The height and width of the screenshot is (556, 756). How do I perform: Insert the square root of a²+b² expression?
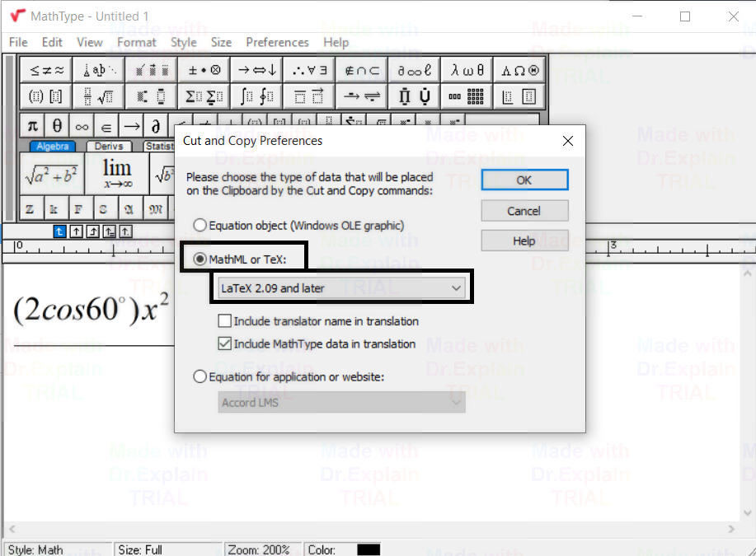52,175
